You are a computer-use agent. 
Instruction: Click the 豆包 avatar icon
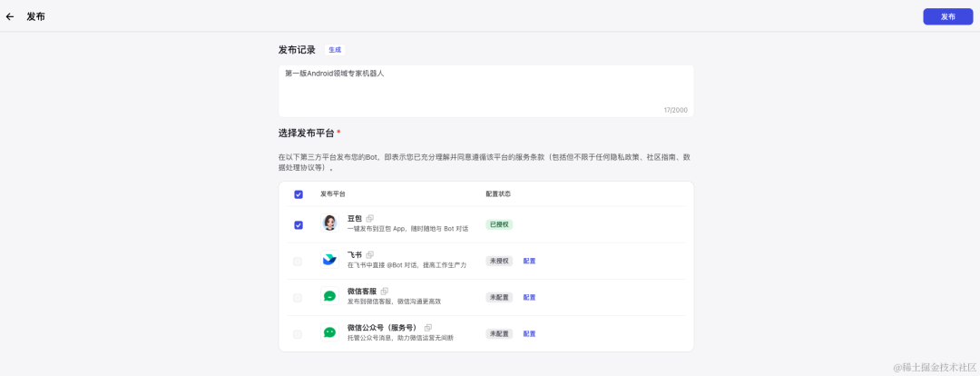tap(330, 223)
